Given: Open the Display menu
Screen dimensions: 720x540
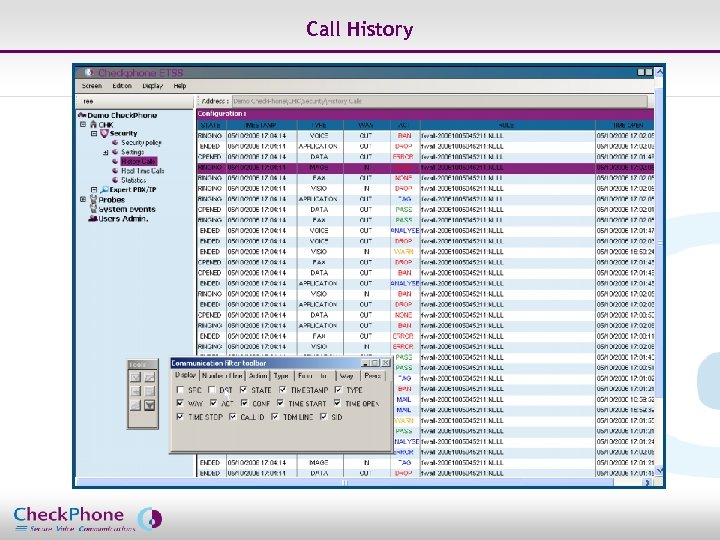Looking at the screenshot, I should pos(153,86).
